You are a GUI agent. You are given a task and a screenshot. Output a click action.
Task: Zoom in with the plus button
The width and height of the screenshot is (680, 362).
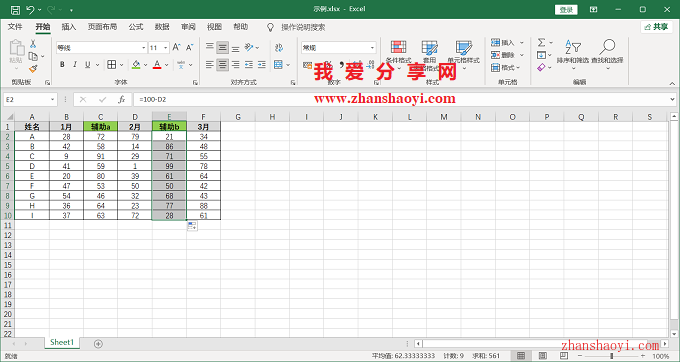coord(643,356)
